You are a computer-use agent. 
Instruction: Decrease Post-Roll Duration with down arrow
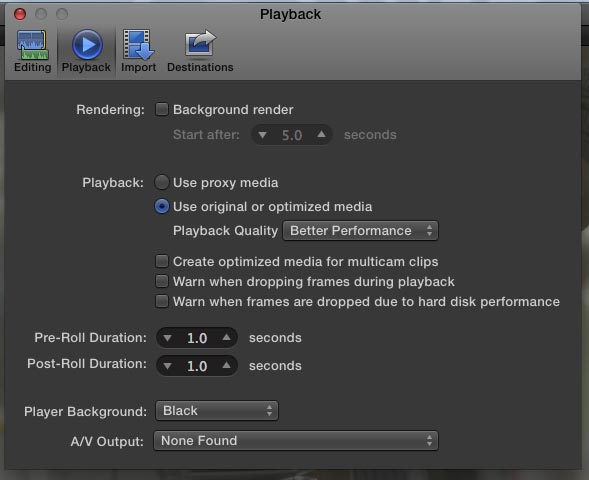[x=168, y=366]
